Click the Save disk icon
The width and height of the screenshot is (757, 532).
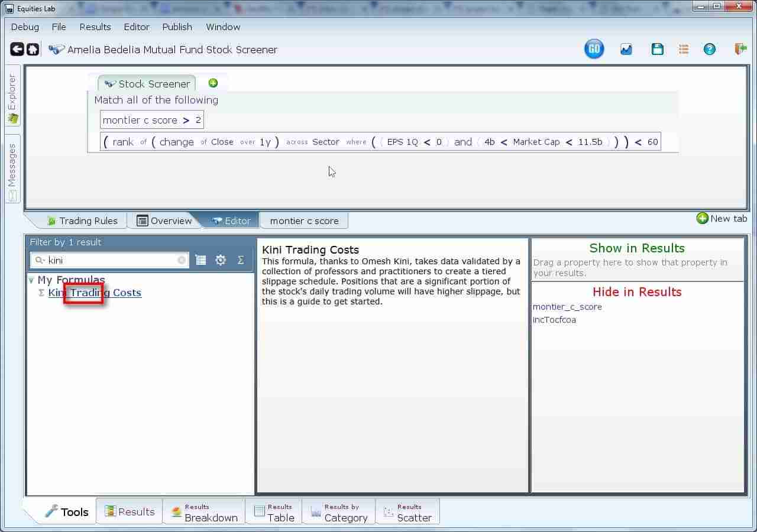pos(657,50)
